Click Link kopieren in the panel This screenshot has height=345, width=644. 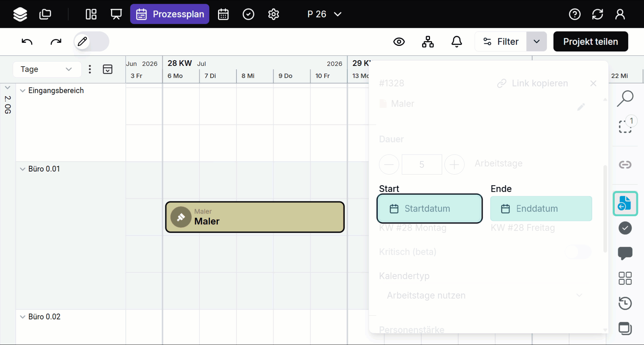click(532, 83)
